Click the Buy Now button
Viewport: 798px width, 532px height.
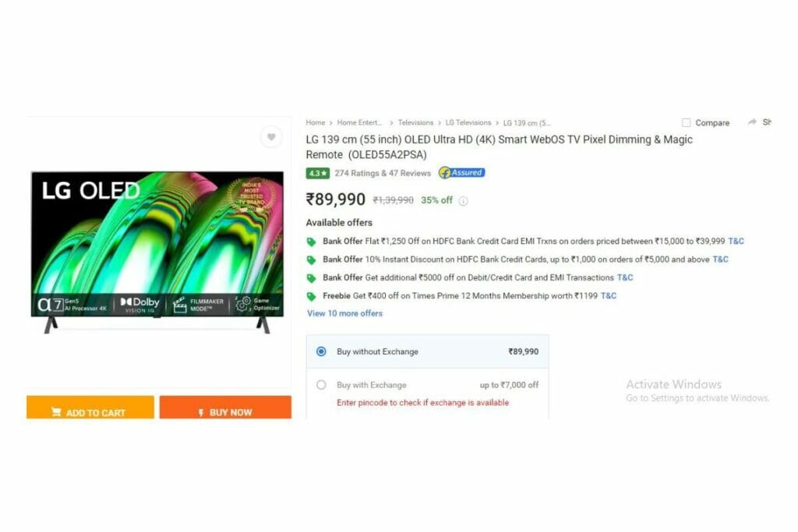225,407
